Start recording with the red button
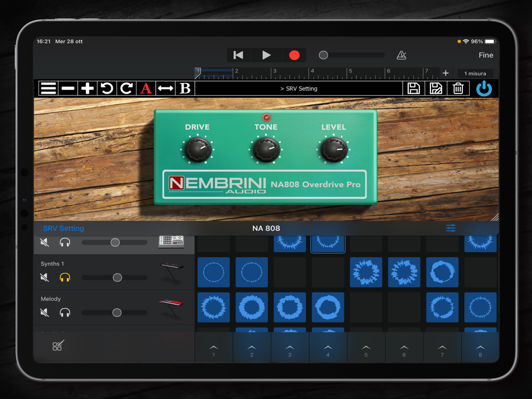 pyautogui.click(x=294, y=55)
